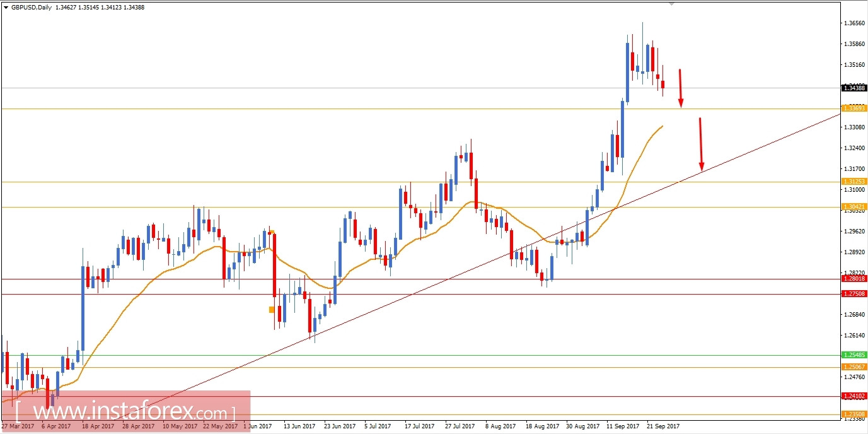This screenshot has height=434, width=868.
Task: Select the current price label 1.34388
Action: coord(854,88)
